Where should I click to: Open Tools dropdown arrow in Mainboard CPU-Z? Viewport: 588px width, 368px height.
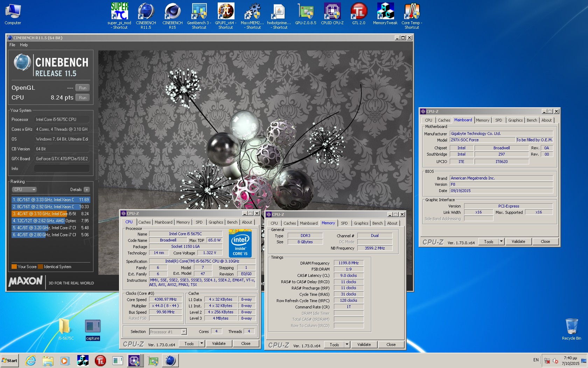tap(501, 241)
